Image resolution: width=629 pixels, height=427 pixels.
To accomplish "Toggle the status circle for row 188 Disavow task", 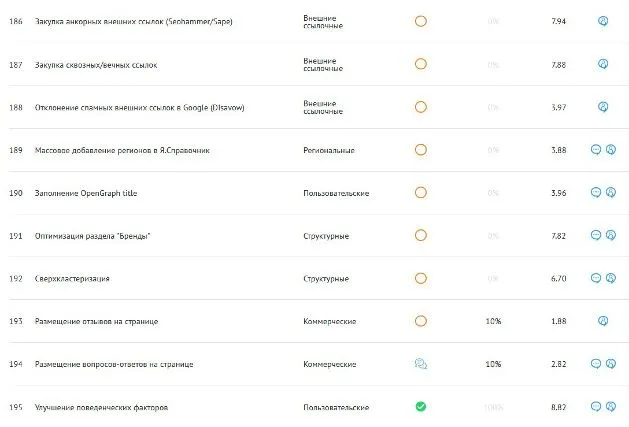I will [x=421, y=107].
